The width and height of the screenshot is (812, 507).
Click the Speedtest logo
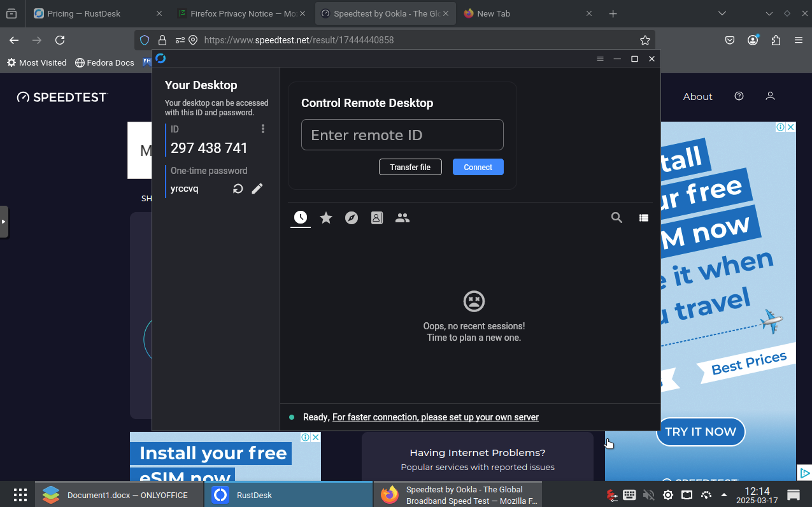(x=62, y=97)
